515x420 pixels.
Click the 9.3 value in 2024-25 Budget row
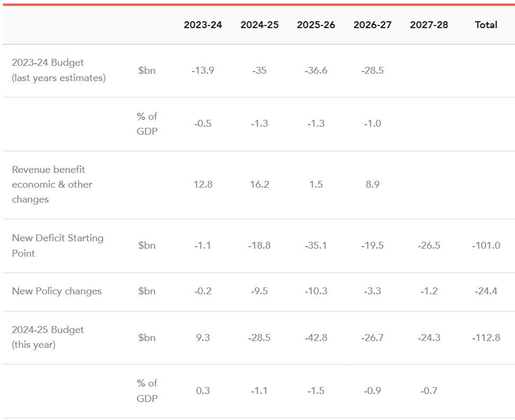(203, 337)
